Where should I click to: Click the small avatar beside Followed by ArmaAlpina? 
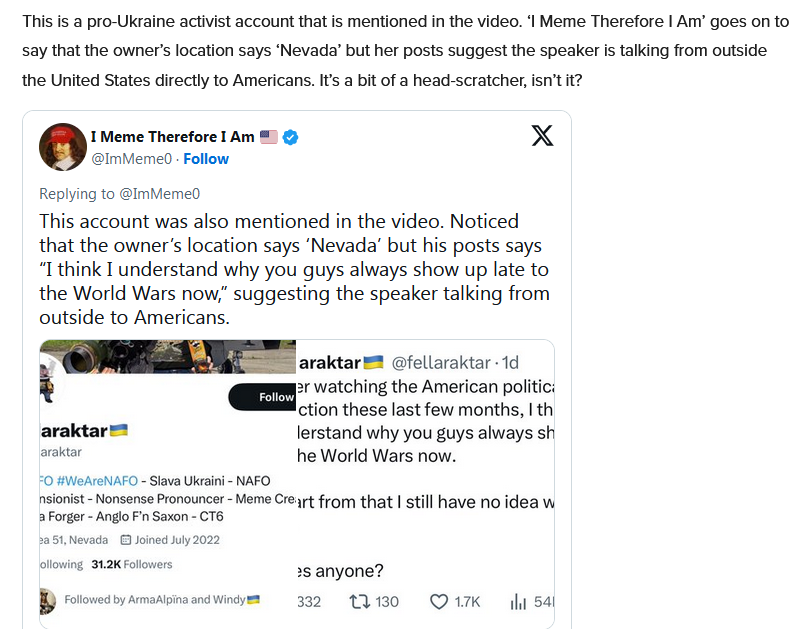(x=47, y=600)
